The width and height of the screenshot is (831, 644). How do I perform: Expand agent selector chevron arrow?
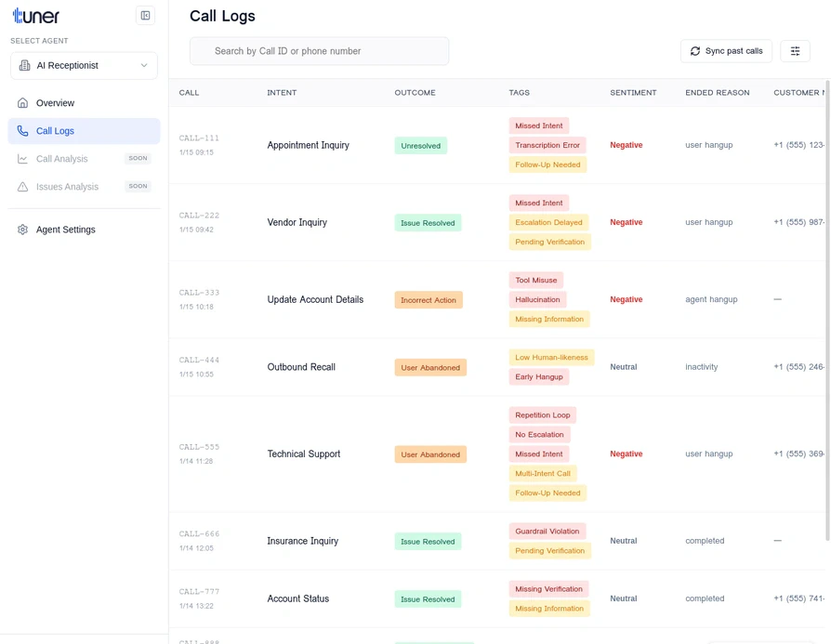[144, 65]
